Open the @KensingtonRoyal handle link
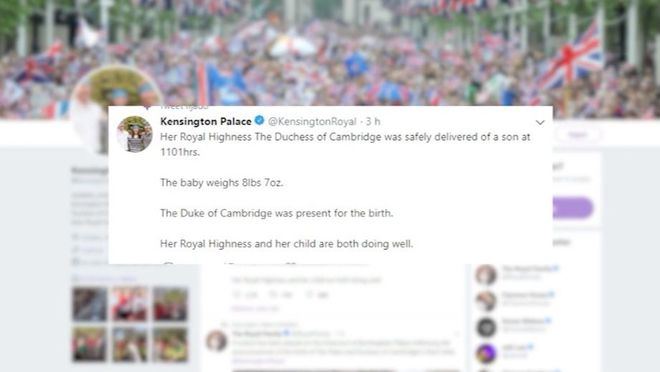This screenshot has width=660, height=372. pyautogui.click(x=312, y=122)
